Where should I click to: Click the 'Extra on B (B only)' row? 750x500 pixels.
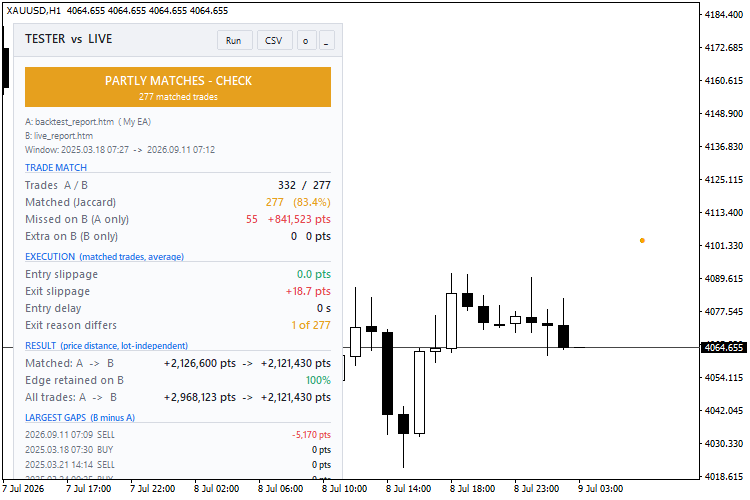click(178, 236)
